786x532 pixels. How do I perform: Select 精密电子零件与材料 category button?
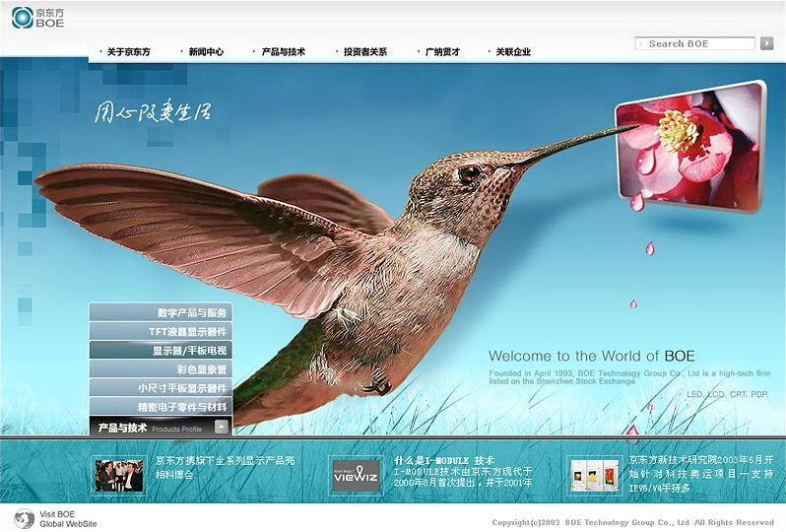point(161,407)
